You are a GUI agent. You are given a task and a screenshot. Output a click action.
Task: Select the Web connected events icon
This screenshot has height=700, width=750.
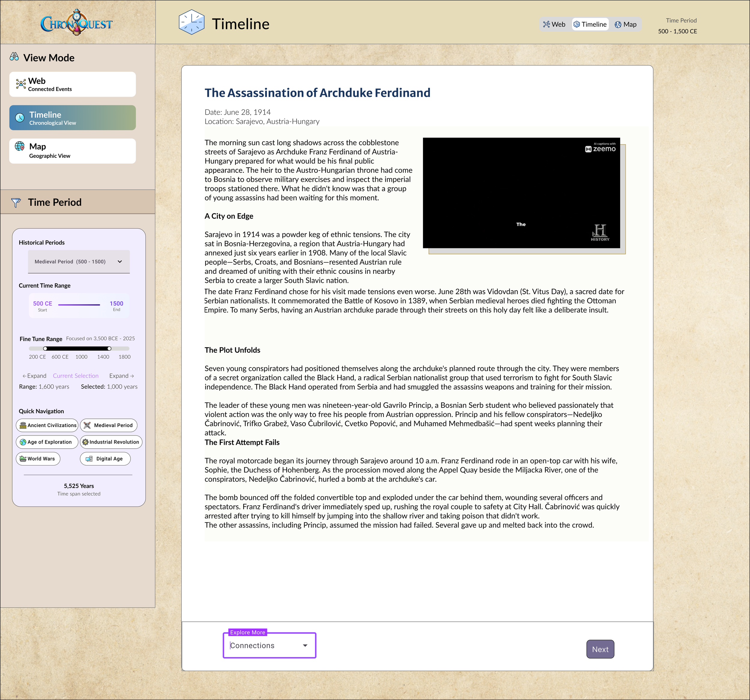click(21, 84)
